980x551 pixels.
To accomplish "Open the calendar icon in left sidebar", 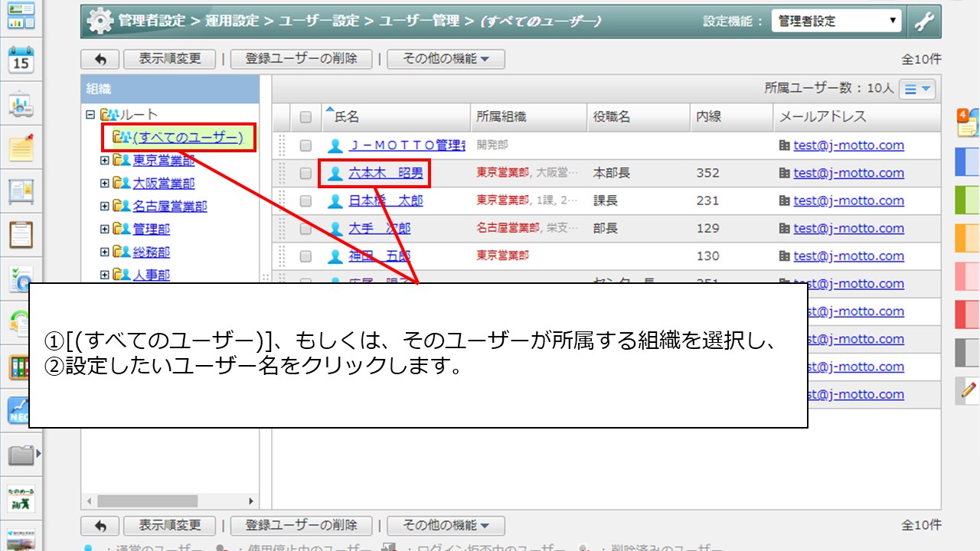I will pos(21,60).
